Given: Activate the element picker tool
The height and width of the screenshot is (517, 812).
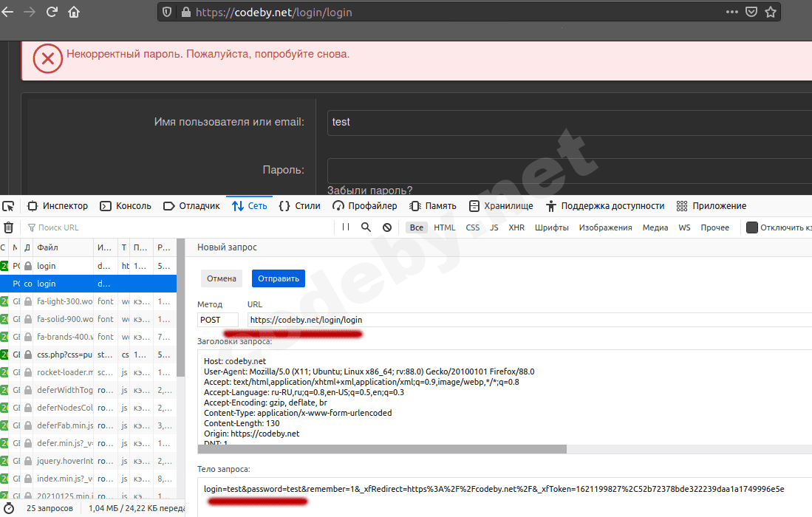Looking at the screenshot, I should (x=8, y=206).
